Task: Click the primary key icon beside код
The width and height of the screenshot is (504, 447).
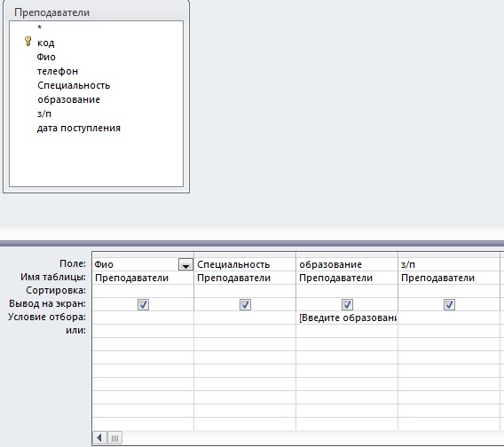Action: click(x=28, y=42)
